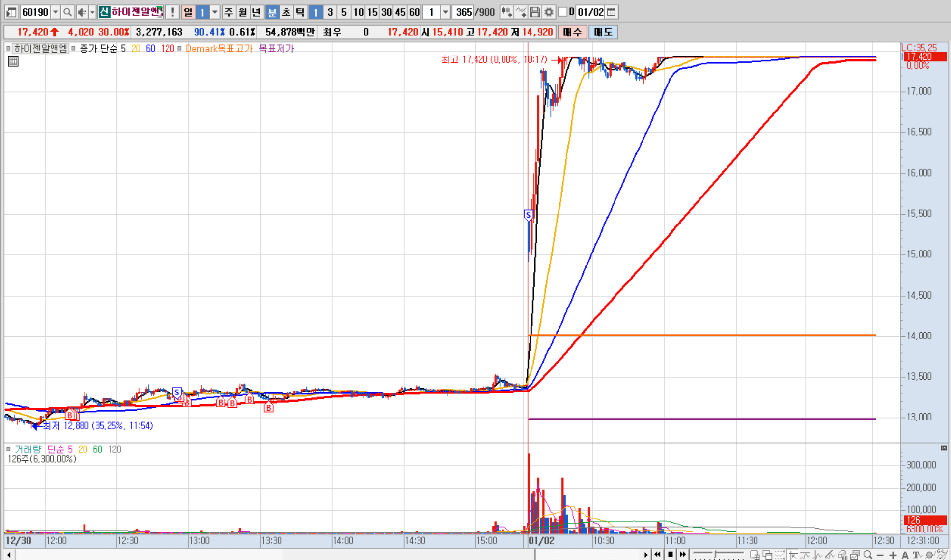The width and height of the screenshot is (951, 560).
Task: Select the 틱 tick chart tab
Action: 300,12
